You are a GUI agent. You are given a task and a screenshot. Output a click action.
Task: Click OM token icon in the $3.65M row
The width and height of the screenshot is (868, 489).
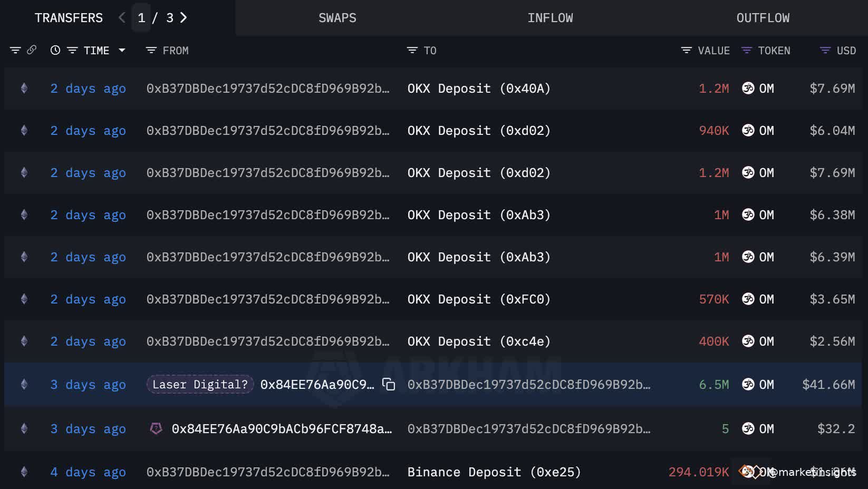point(748,299)
